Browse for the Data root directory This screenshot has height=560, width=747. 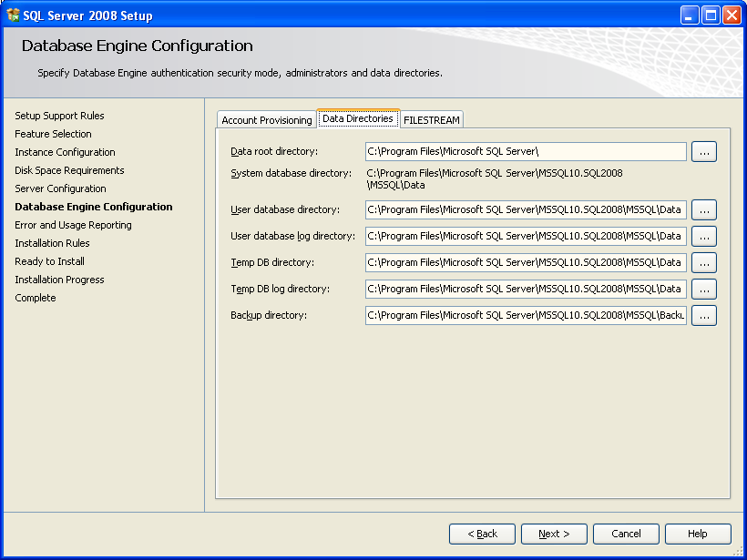(x=704, y=152)
